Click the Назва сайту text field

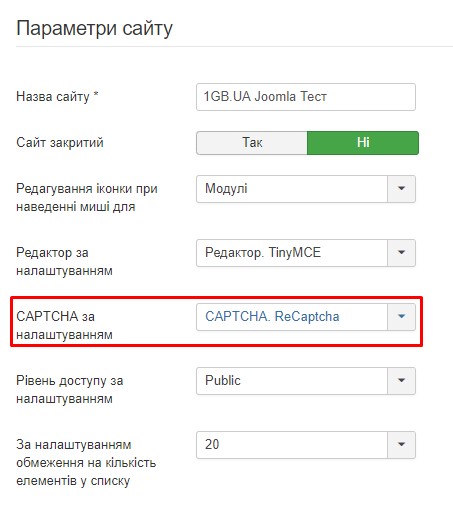pos(306,97)
